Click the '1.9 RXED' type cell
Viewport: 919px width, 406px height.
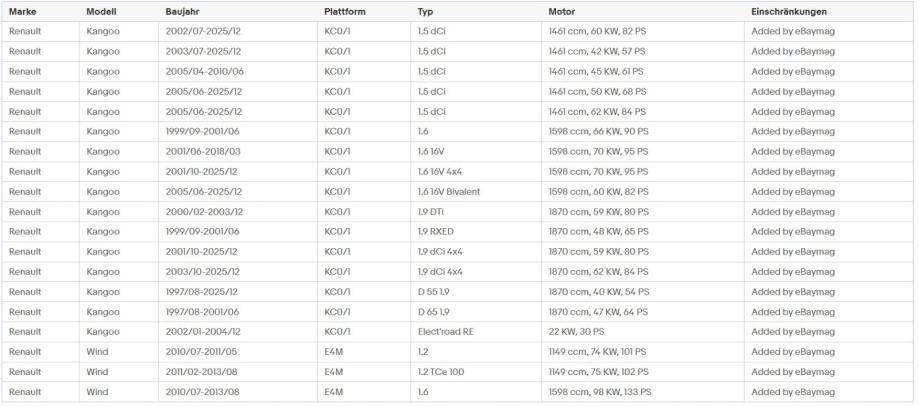tap(437, 231)
